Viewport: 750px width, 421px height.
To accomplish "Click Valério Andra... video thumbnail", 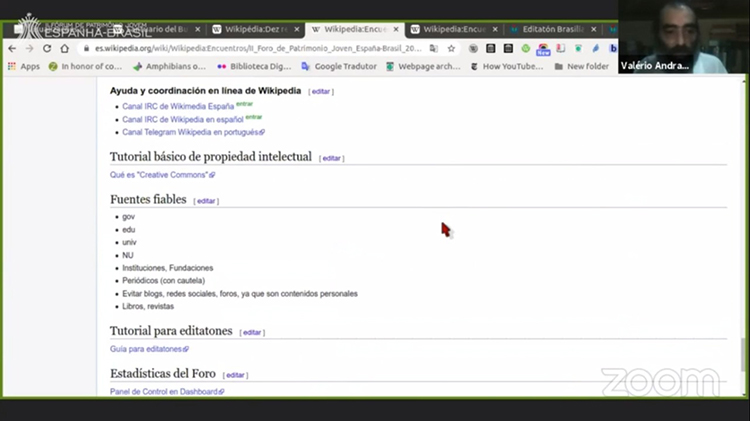I will [x=684, y=37].
